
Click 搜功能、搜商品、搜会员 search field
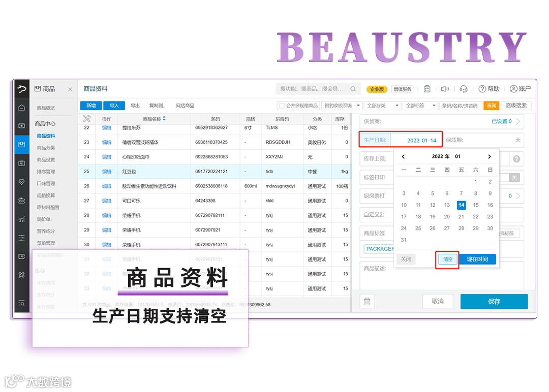coord(318,89)
